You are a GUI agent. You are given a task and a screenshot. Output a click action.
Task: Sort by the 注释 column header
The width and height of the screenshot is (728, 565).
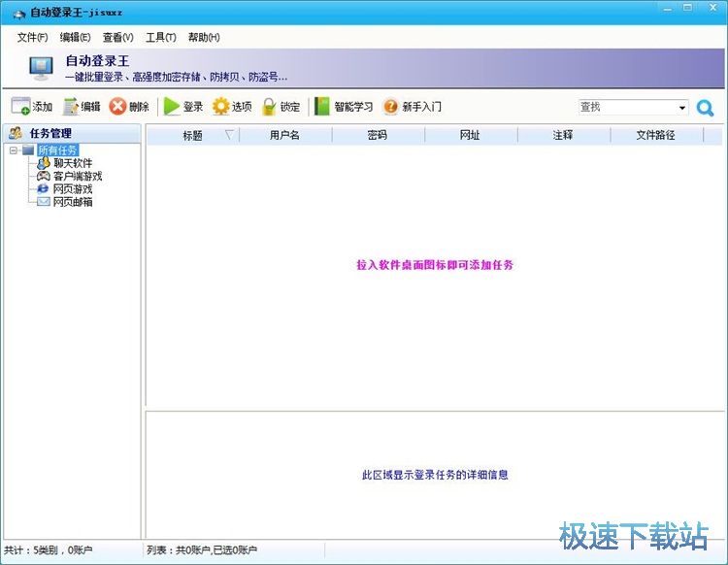point(564,135)
